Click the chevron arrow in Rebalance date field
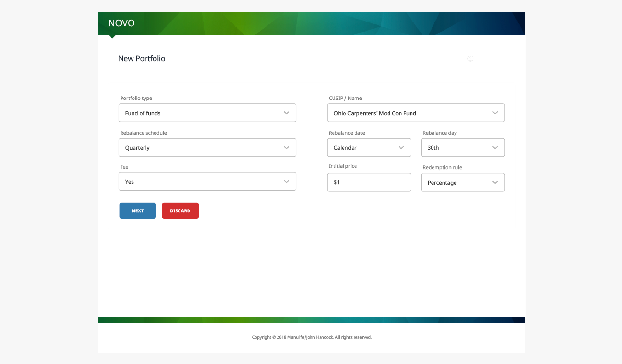Image resolution: width=622 pixels, height=364 pixels. [401, 148]
